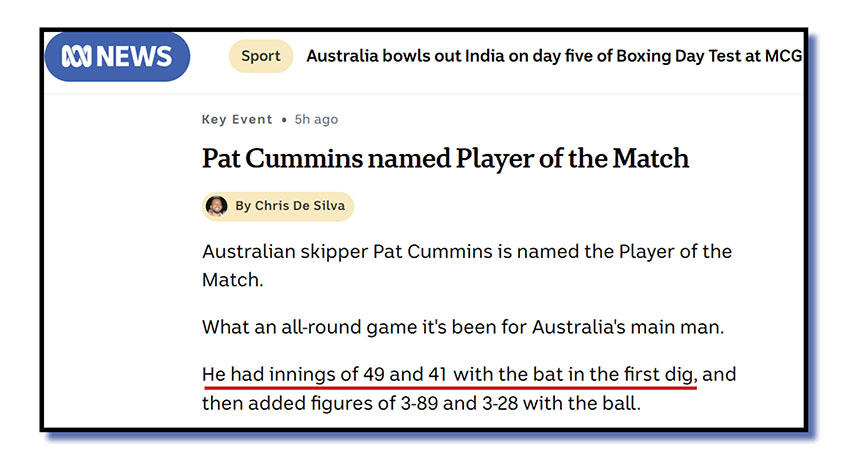Click the Pat Cummins named Player heading
Image resolution: width=850 pixels, height=462 pixels.
point(445,159)
